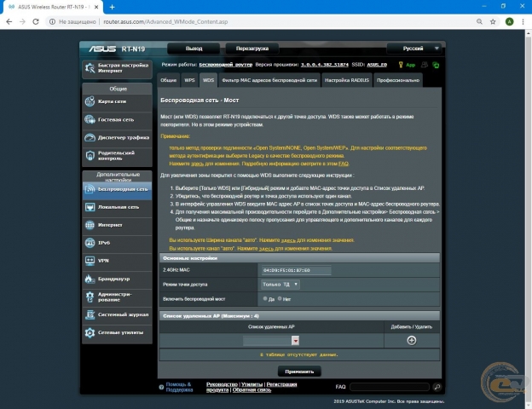The image size is (532, 409).
Task: Open the language dropdown 'Русский'
Action: (x=414, y=49)
